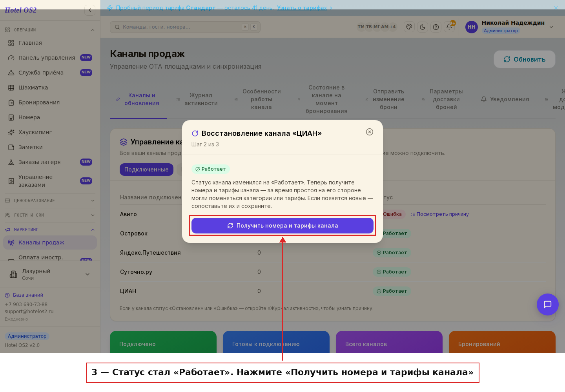Click the Готовы к подключению card
The image size is (565, 392).
pos(276,342)
